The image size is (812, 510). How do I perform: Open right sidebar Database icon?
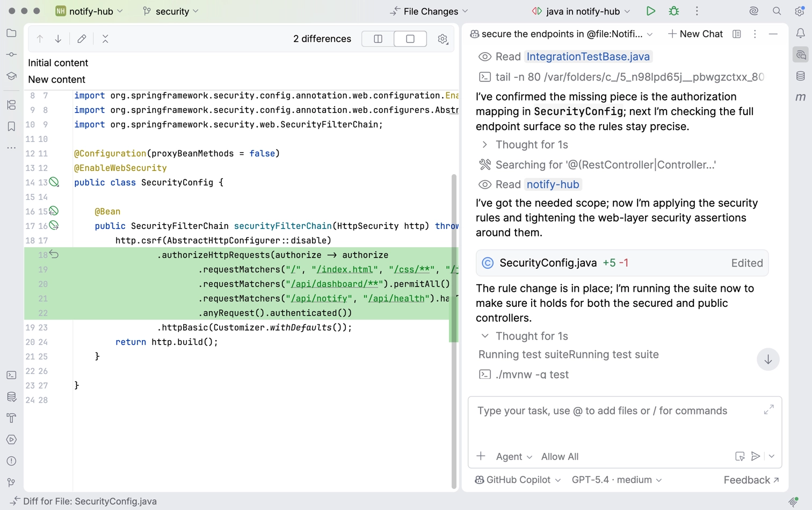[x=800, y=76]
